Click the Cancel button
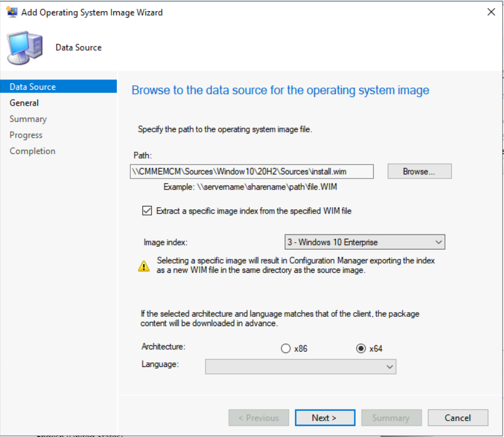The height and width of the screenshot is (437, 504). pos(457,418)
